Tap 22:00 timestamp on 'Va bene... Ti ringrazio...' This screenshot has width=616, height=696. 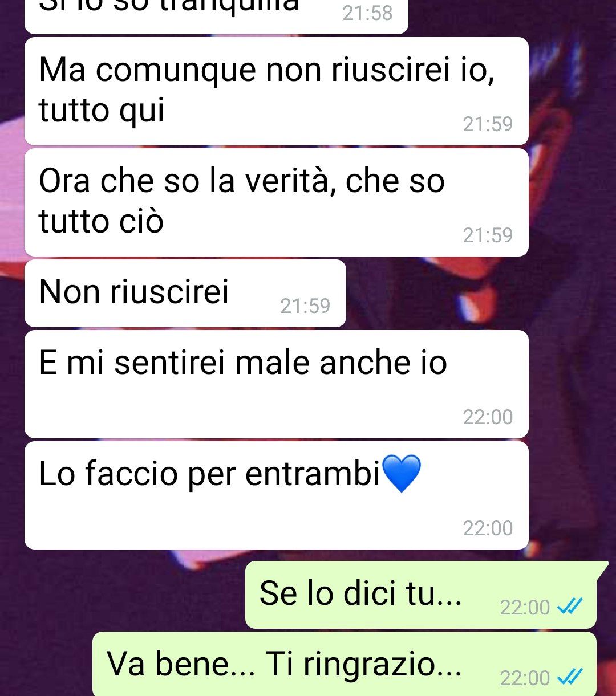coord(525,678)
